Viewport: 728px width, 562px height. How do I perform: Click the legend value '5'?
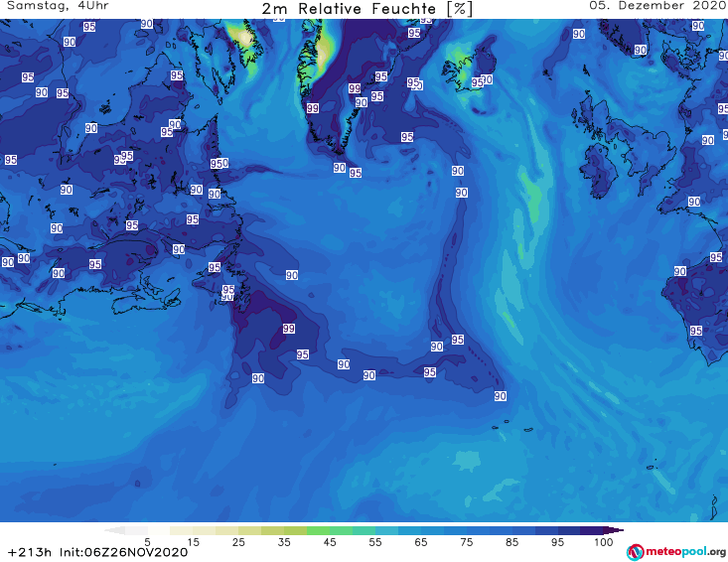[147, 541]
